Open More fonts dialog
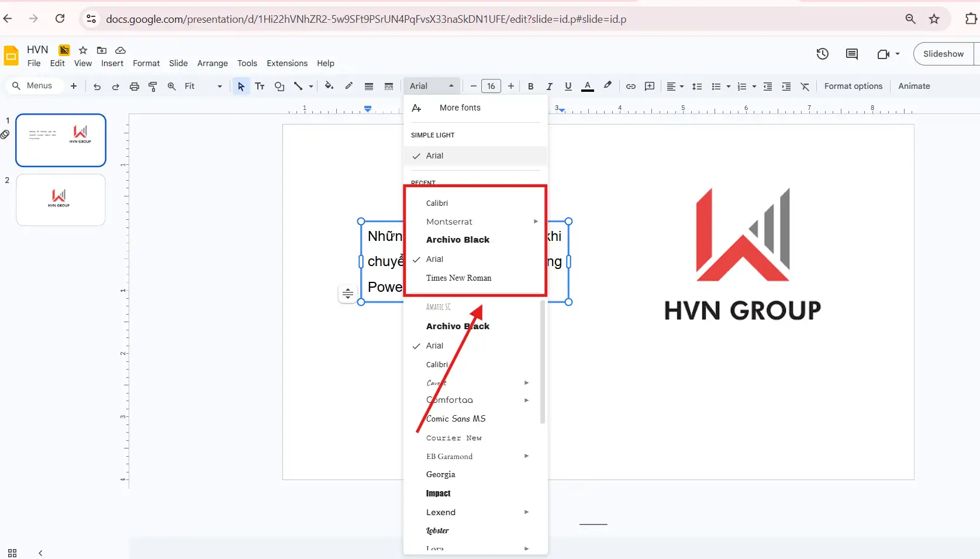This screenshot has width=980, height=559. 459,108
